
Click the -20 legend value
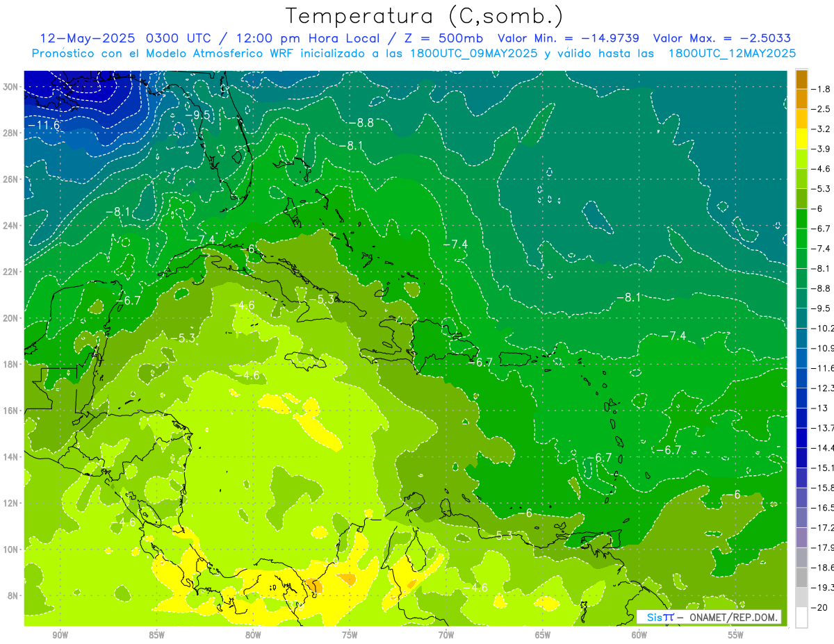(x=821, y=607)
